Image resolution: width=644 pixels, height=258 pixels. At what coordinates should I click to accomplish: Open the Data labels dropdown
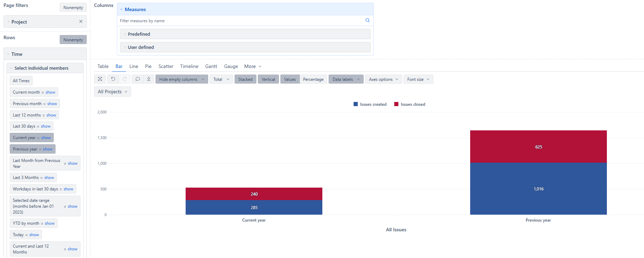coord(346,79)
